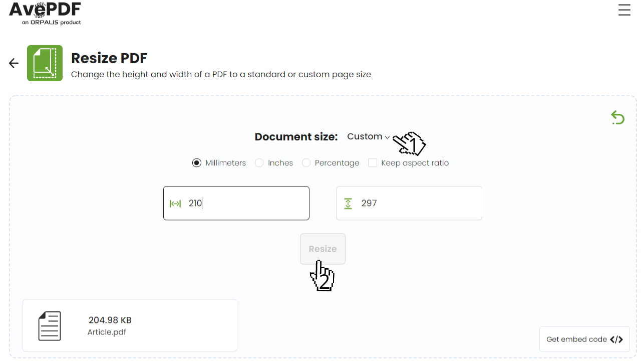The image size is (644, 364).
Task: Click the AvePDF logo
Action: click(45, 13)
